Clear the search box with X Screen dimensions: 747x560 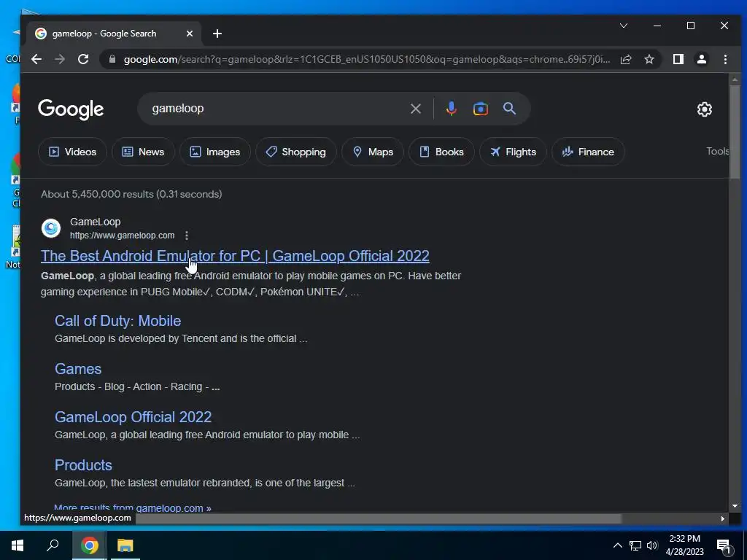coord(415,109)
